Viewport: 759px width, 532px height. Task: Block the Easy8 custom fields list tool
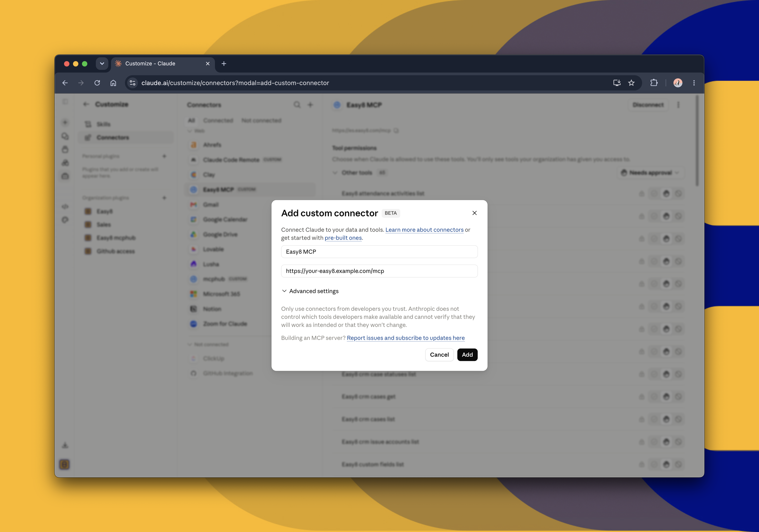point(678,464)
